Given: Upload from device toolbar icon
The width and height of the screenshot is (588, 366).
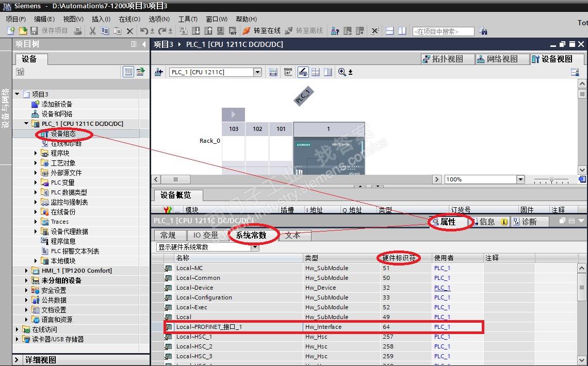Looking at the screenshot, I should (208, 31).
